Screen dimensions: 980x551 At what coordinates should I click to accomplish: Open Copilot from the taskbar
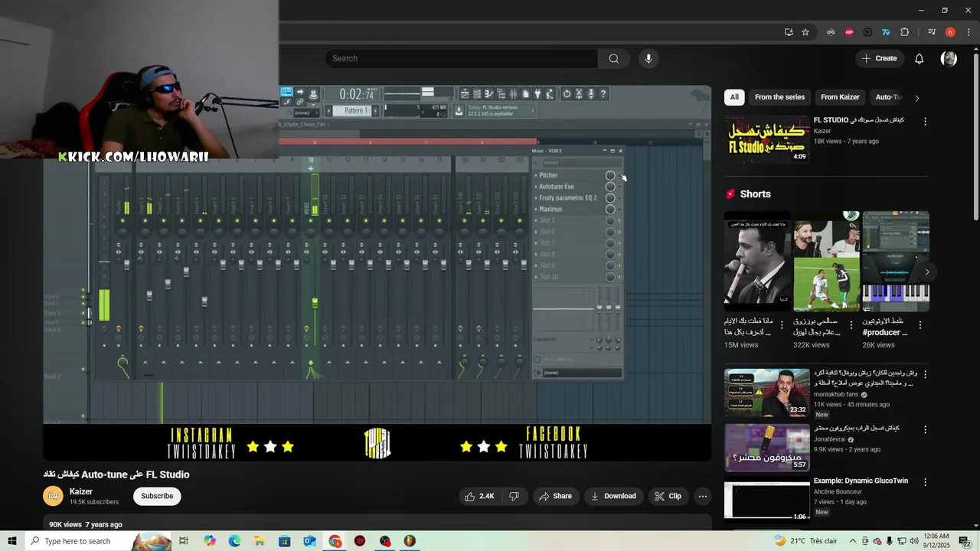coord(210,541)
